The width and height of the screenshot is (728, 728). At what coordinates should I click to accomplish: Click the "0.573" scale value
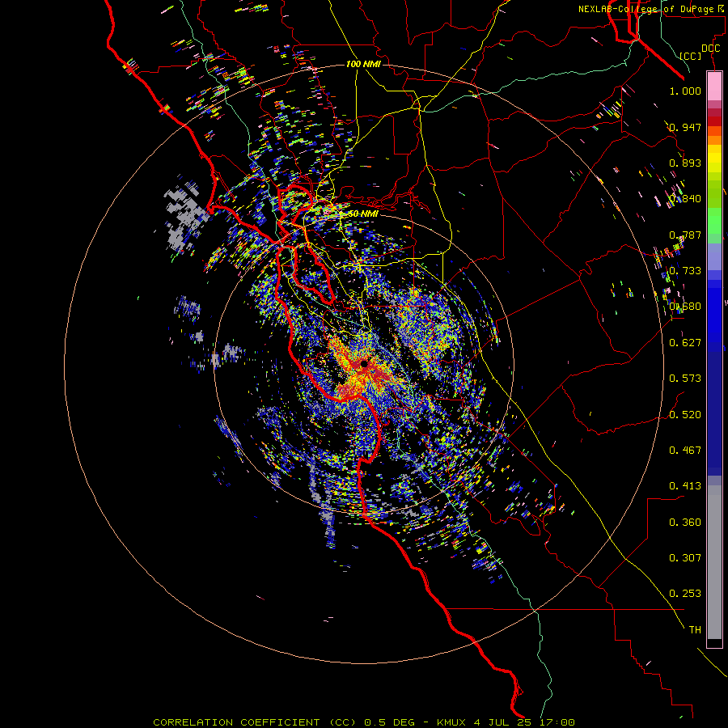click(x=685, y=379)
